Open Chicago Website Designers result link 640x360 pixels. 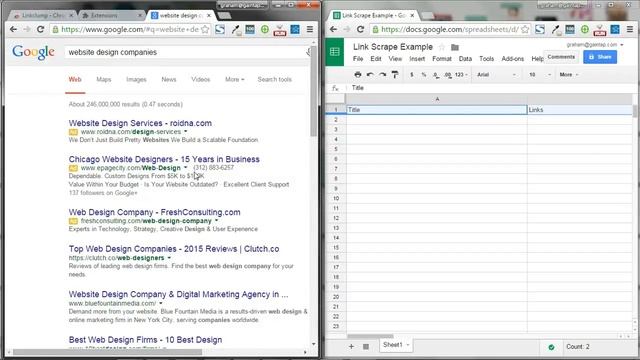coord(164,159)
